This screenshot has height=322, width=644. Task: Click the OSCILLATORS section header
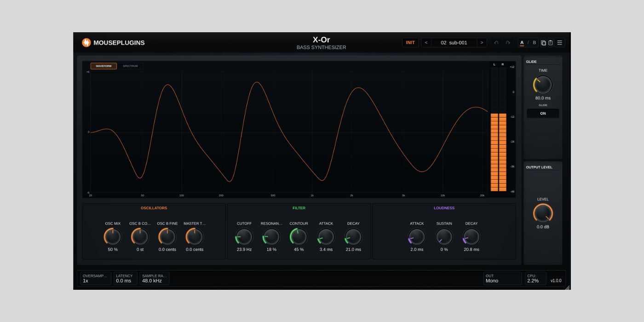tap(154, 208)
